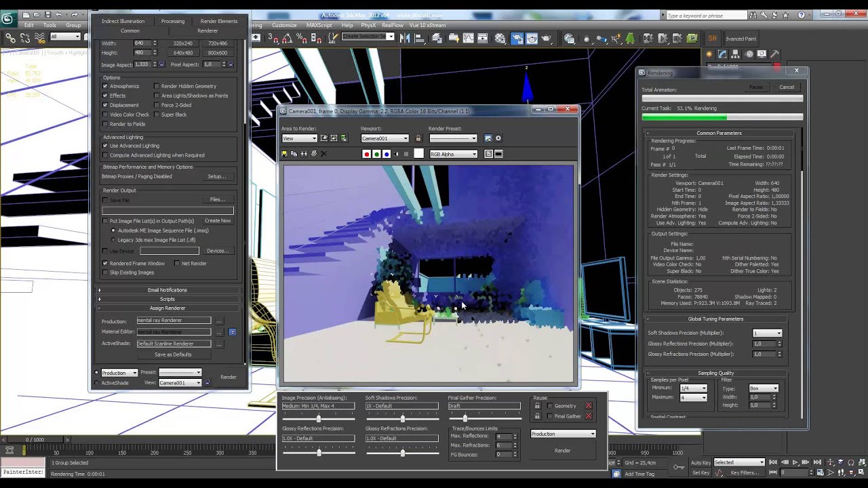Viewport: 868px width, 488px height.
Task: Toggle the red channel button
Action: [367, 154]
